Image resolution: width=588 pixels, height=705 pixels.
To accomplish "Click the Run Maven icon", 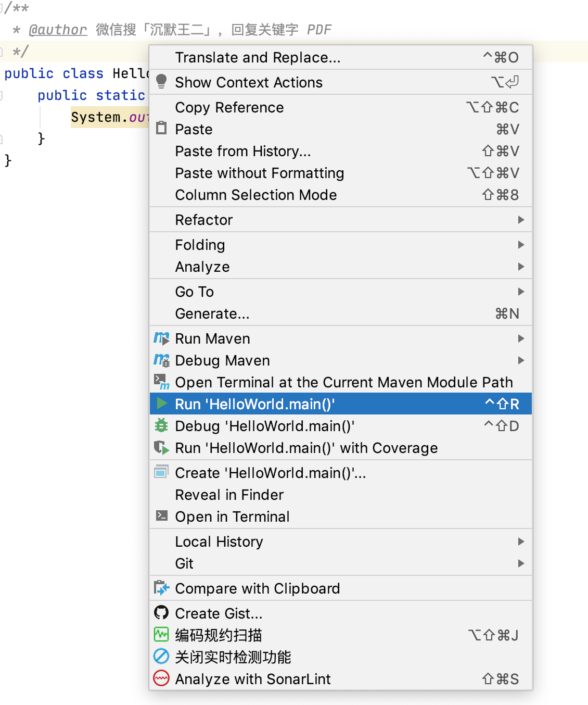I will 161,338.
